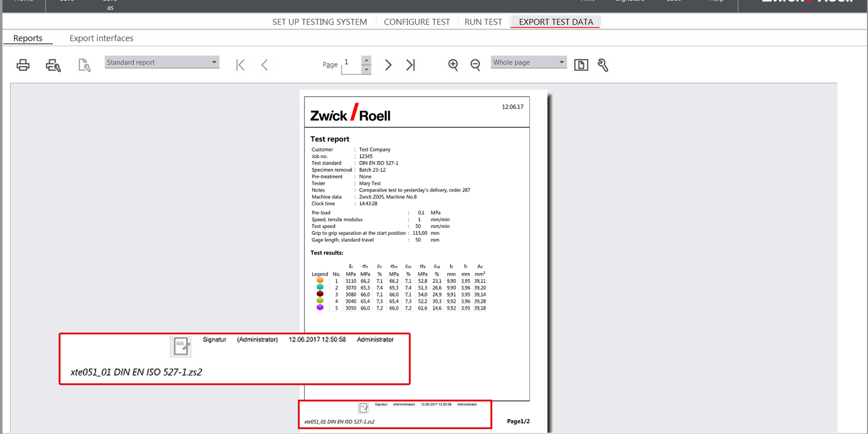Jump to first report page
Image resolution: width=868 pixels, height=434 pixels.
coord(240,65)
